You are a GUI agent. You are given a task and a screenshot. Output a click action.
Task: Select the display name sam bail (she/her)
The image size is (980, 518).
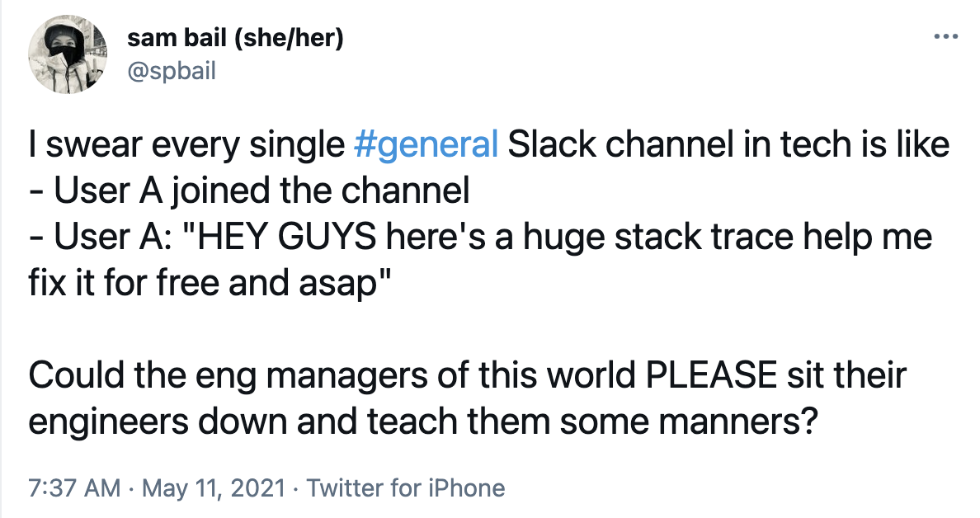pyautogui.click(x=236, y=37)
